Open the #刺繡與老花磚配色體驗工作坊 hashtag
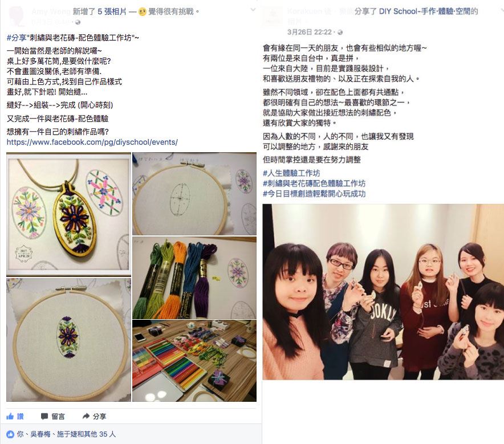The width and height of the screenshot is (504, 444). [x=314, y=184]
